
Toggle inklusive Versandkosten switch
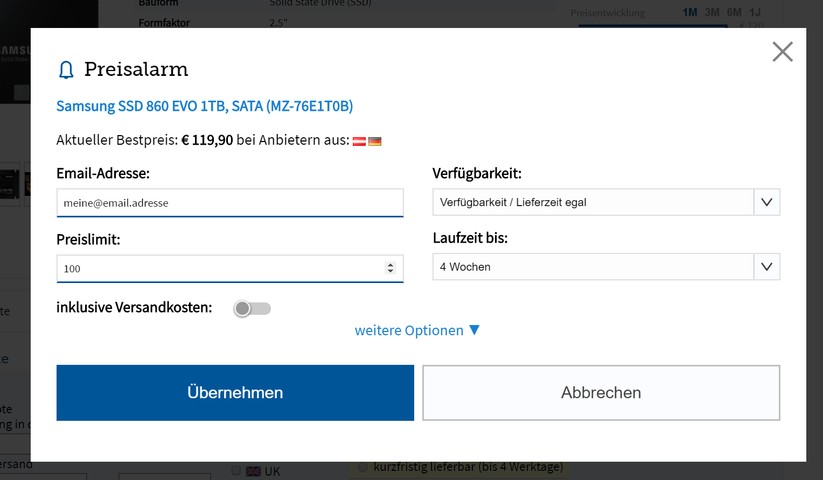tap(252, 308)
